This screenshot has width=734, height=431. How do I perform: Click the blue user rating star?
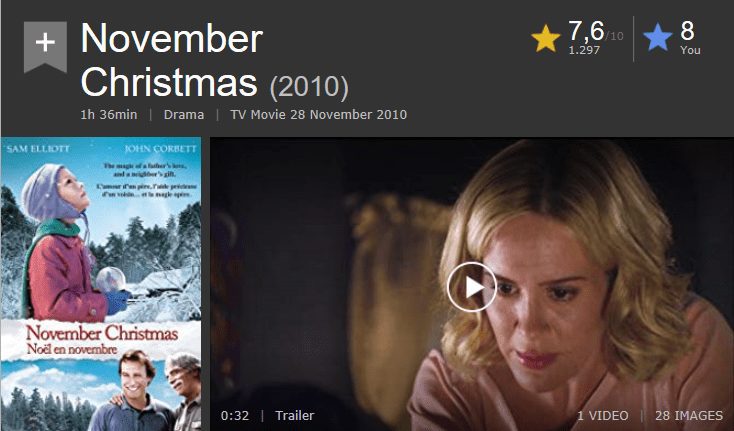(658, 38)
